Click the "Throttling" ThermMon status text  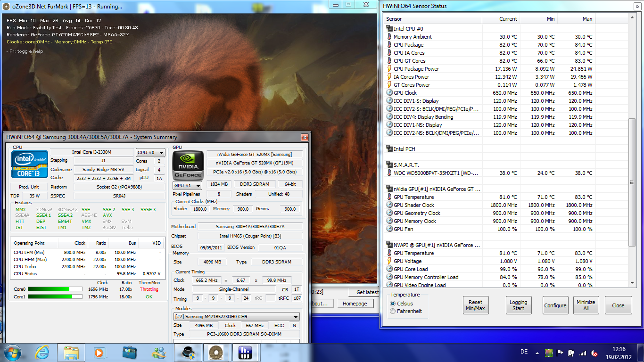click(x=149, y=289)
